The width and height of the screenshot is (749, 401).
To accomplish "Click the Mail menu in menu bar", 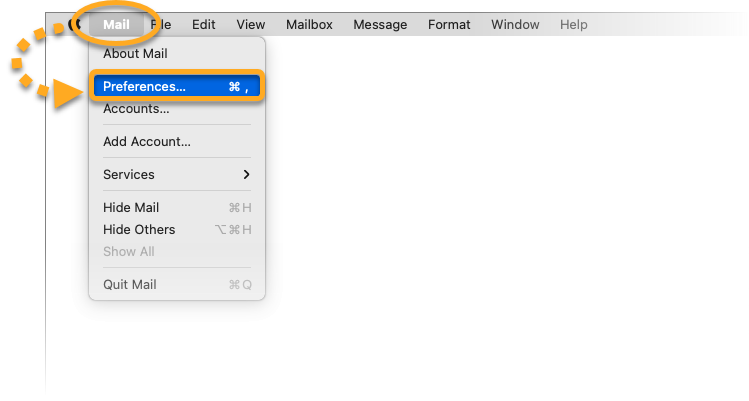I will (116, 24).
